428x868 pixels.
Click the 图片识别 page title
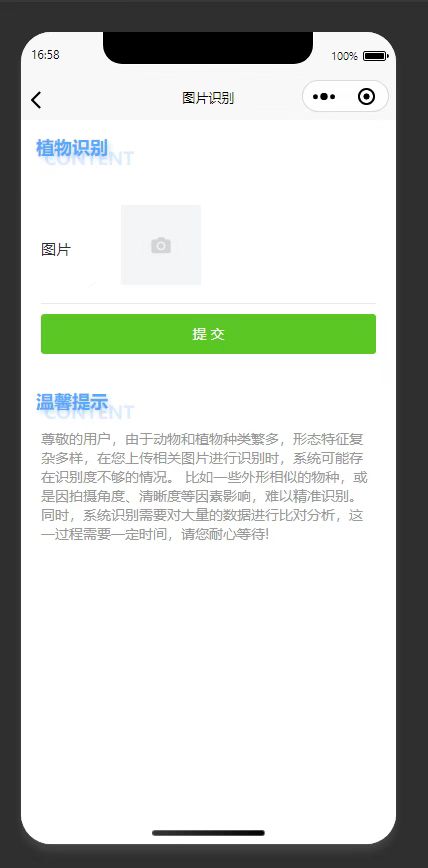208,98
